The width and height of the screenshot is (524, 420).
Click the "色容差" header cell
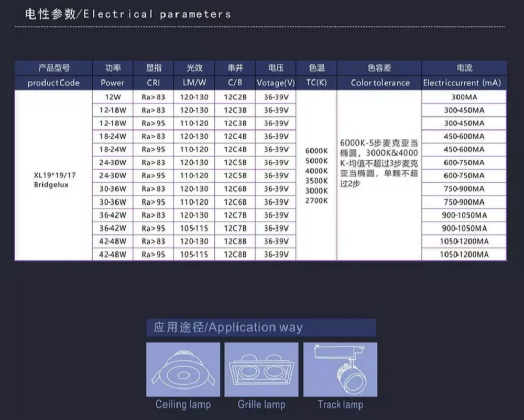coord(379,68)
